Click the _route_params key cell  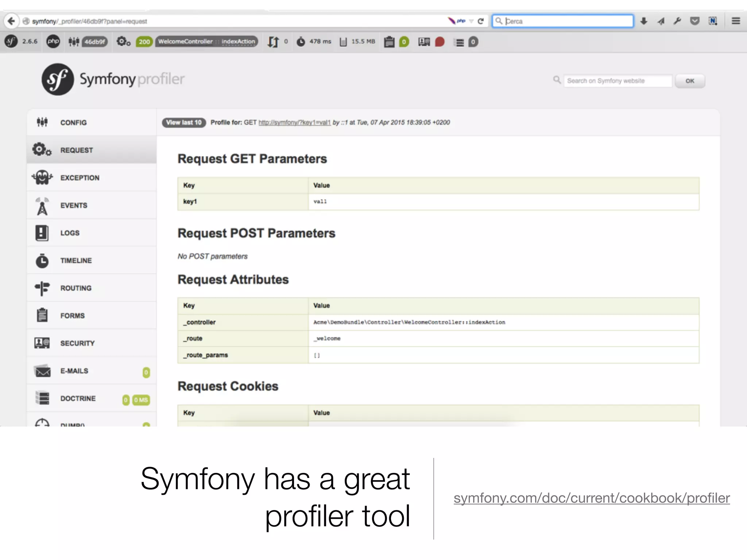point(243,355)
